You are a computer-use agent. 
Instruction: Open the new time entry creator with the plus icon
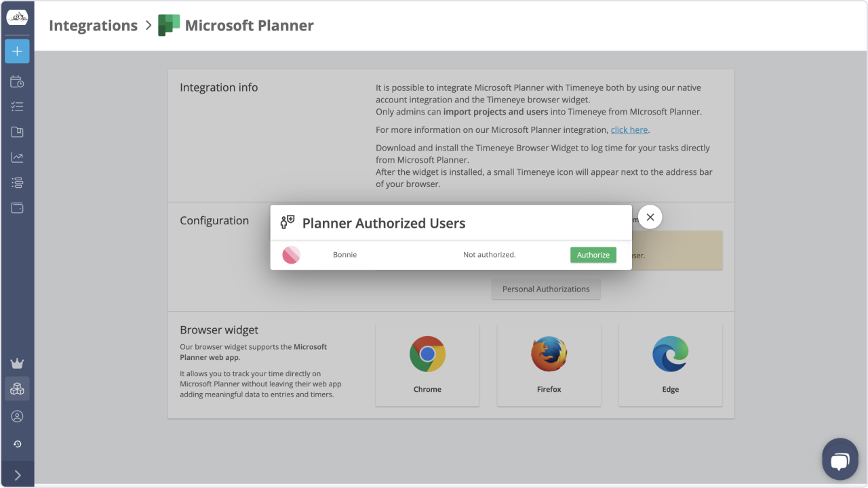17,51
